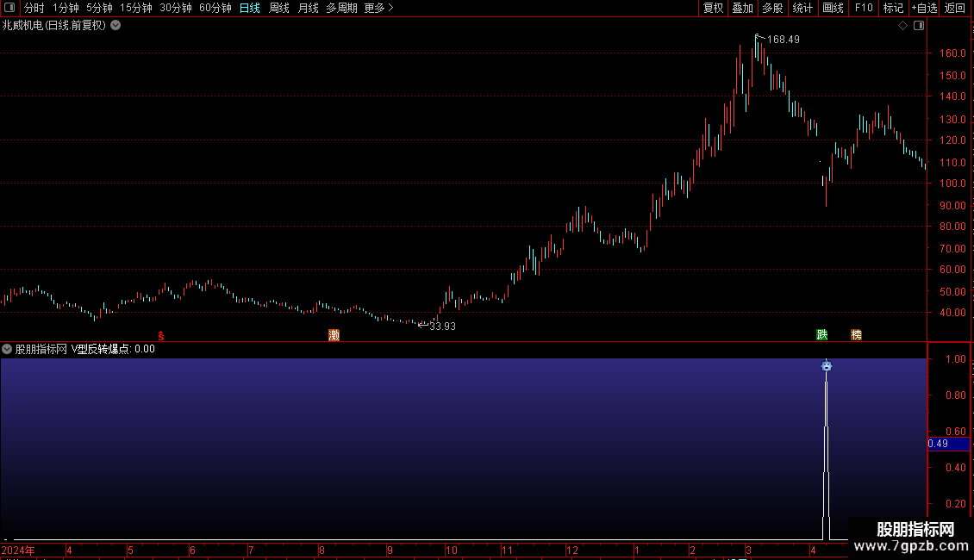Open F10 company information
Viewport: 974px width, 560px height.
click(864, 8)
